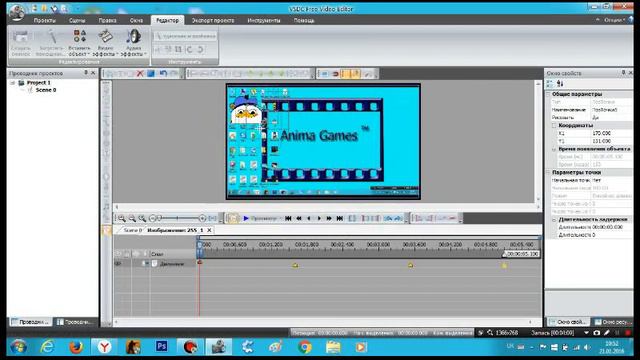The height and width of the screenshot is (360, 640).
Task: Jump to the end of the timeline
Action: 340,218
